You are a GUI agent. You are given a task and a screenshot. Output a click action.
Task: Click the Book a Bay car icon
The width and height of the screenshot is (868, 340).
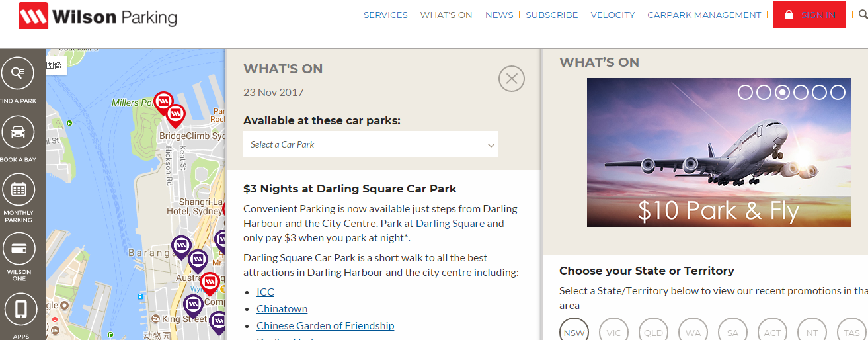coord(18,132)
